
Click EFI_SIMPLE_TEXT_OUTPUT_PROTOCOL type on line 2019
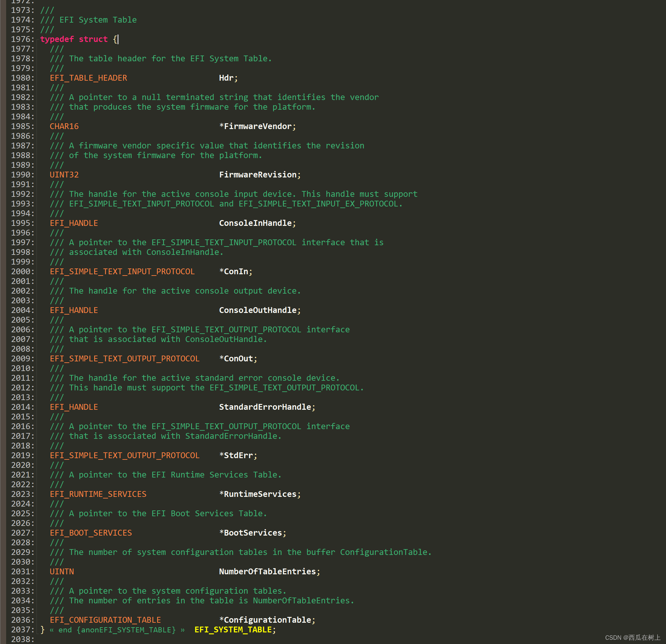point(125,456)
